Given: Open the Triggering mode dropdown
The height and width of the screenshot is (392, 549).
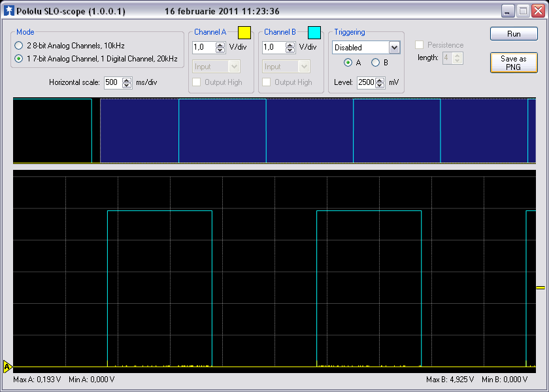Looking at the screenshot, I should [x=394, y=48].
